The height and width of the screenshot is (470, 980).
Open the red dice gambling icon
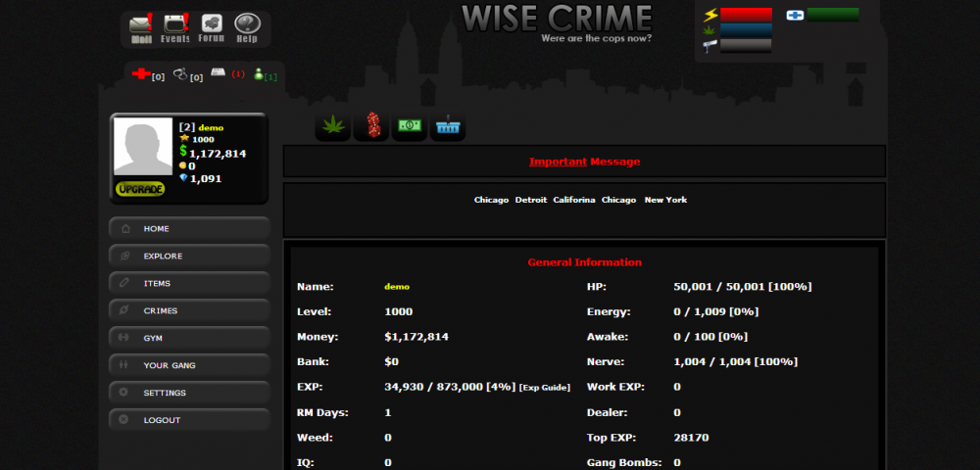click(371, 125)
